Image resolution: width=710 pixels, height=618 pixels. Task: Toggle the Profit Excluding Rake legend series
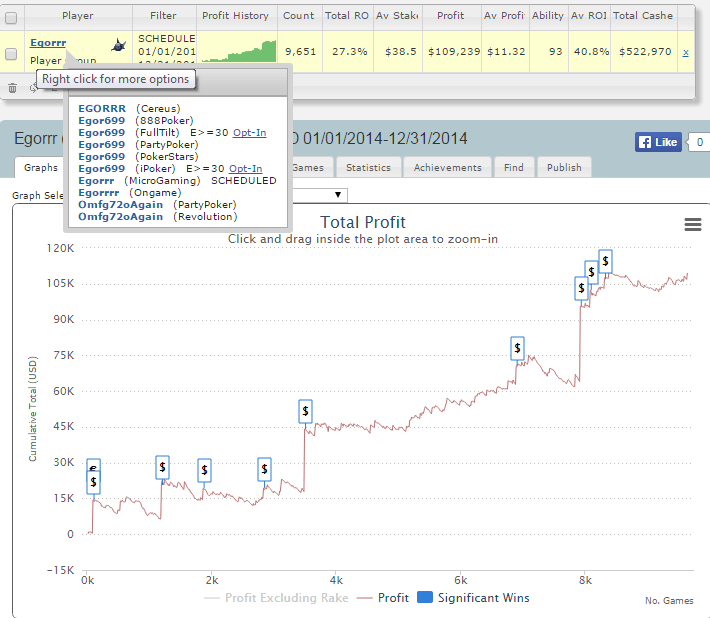pyautogui.click(x=276, y=598)
